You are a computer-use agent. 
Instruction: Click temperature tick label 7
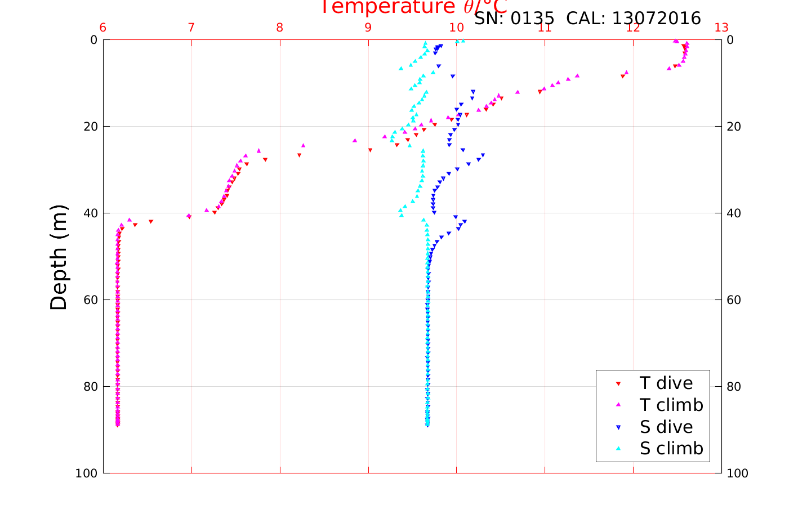tap(191, 28)
